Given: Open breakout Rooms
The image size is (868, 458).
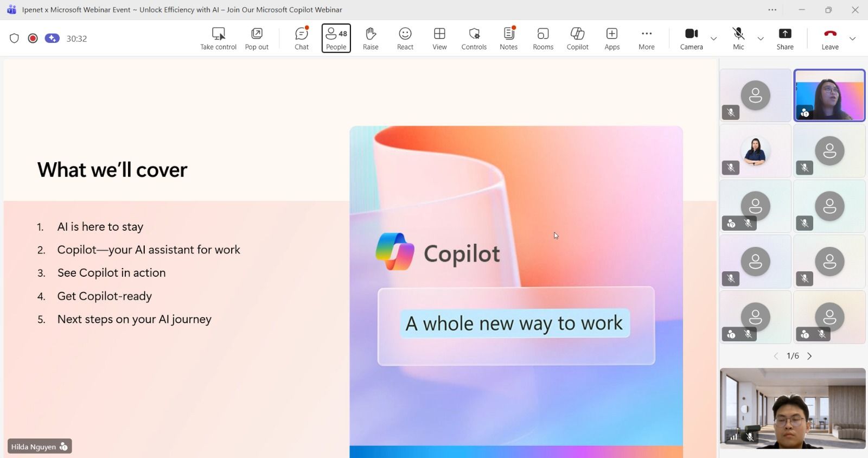Looking at the screenshot, I should click(543, 38).
